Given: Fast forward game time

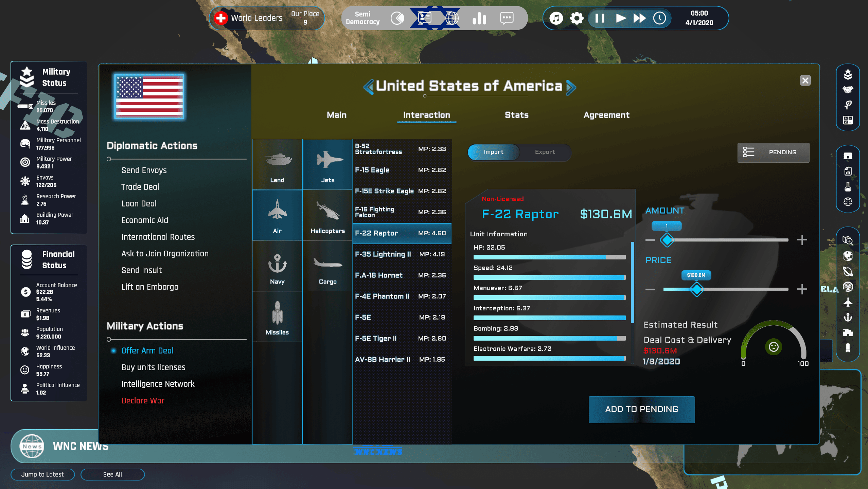Looking at the screenshot, I should click(x=639, y=18).
